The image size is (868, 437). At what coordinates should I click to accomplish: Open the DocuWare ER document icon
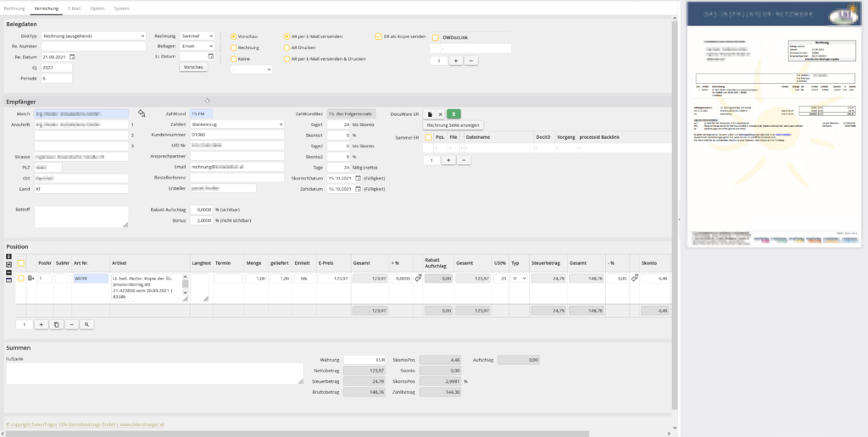(430, 114)
